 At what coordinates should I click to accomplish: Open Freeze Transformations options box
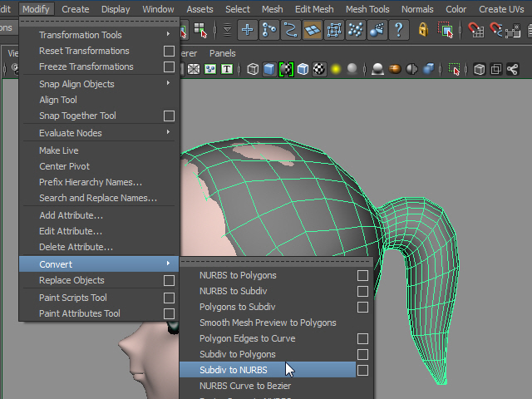point(169,66)
